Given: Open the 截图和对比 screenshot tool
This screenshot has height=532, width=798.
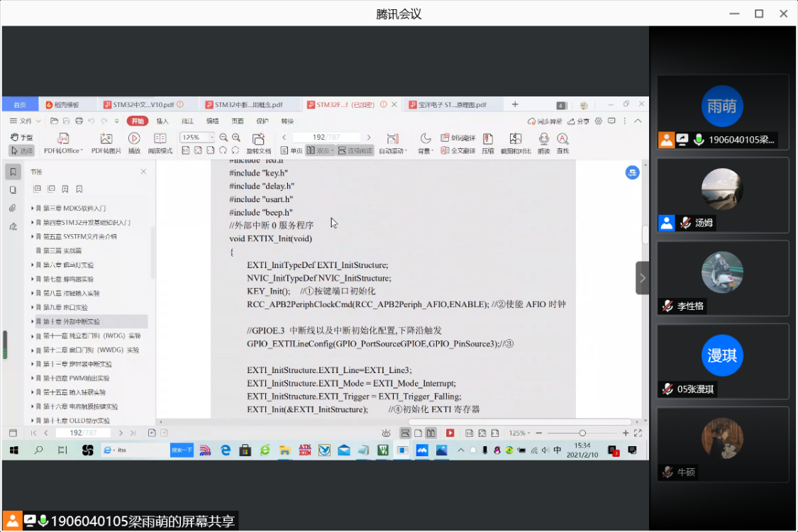Looking at the screenshot, I should [x=516, y=139].
